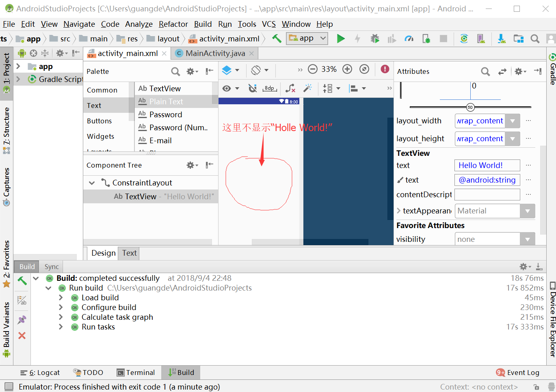The width and height of the screenshot is (556, 392).
Task: Click the Toggle view icon in Build sidebar
Action: (x=22, y=300)
